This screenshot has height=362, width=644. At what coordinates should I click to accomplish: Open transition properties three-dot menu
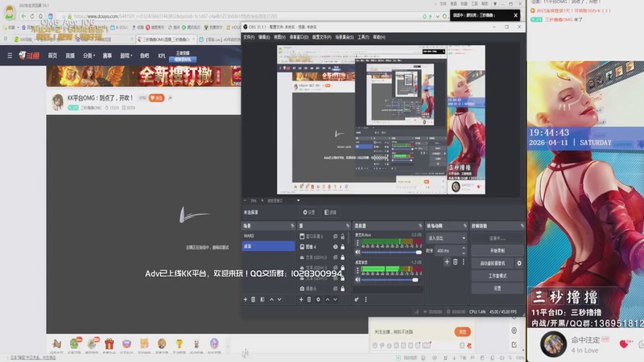(x=464, y=262)
